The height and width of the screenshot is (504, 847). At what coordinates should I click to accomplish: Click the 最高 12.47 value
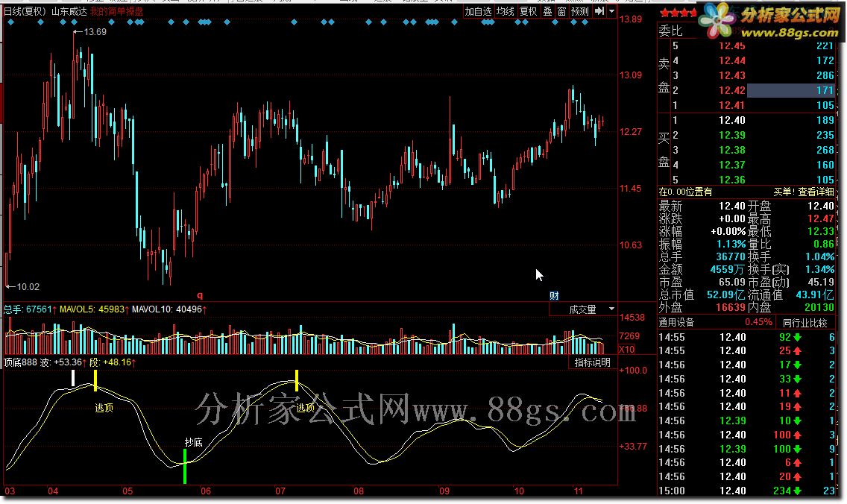point(820,218)
